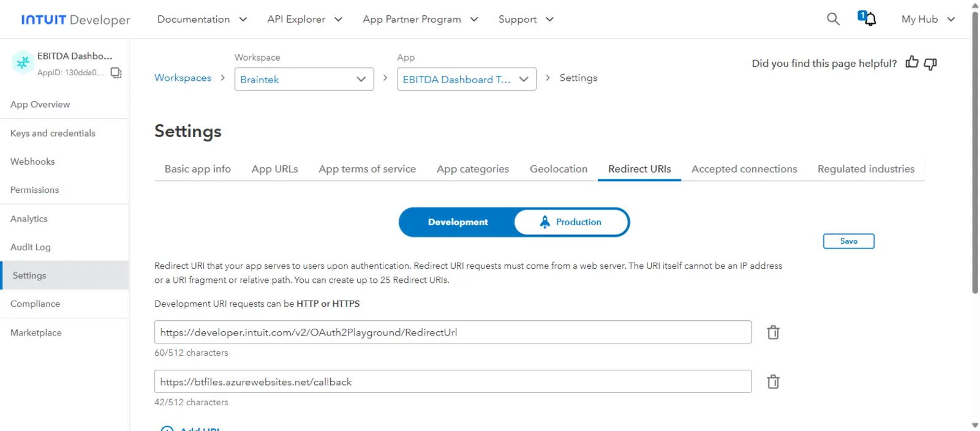Image resolution: width=980 pixels, height=431 pixels.
Task: Click the 'Settings' page heading
Action: (188, 131)
